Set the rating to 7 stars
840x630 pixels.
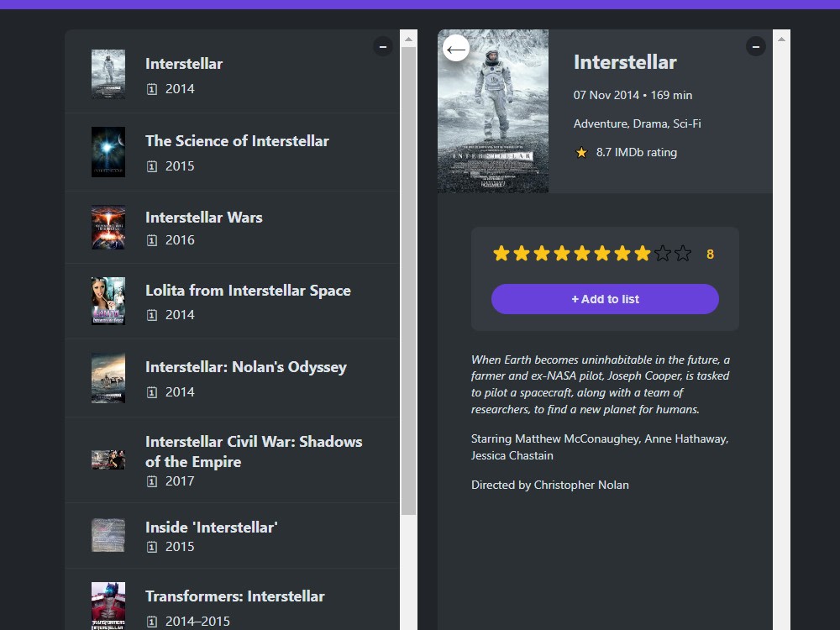point(622,254)
